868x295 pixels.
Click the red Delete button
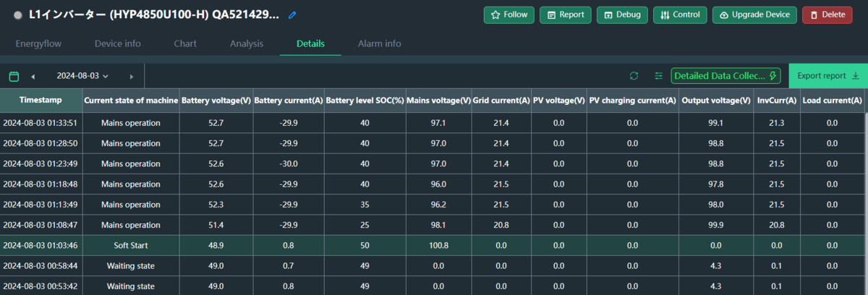click(x=827, y=14)
